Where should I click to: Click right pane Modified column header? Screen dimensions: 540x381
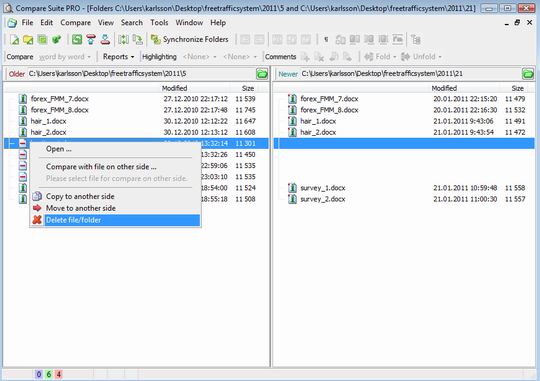pyautogui.click(x=464, y=88)
